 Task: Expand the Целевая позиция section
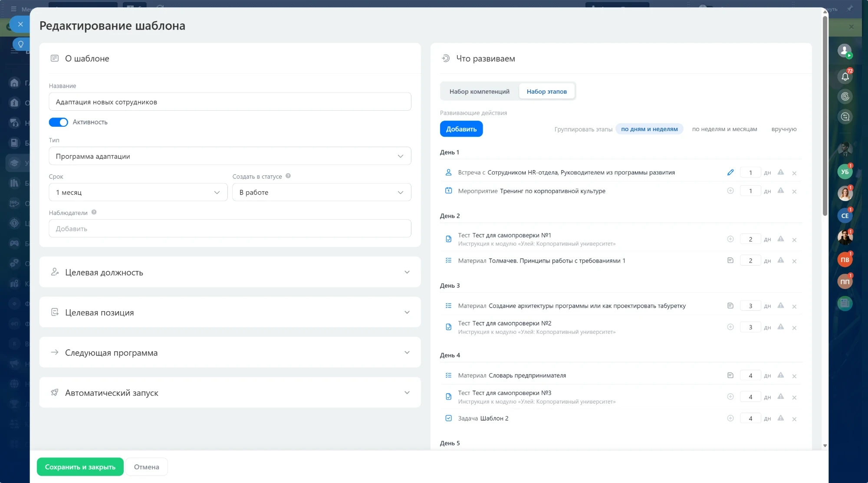click(x=230, y=312)
